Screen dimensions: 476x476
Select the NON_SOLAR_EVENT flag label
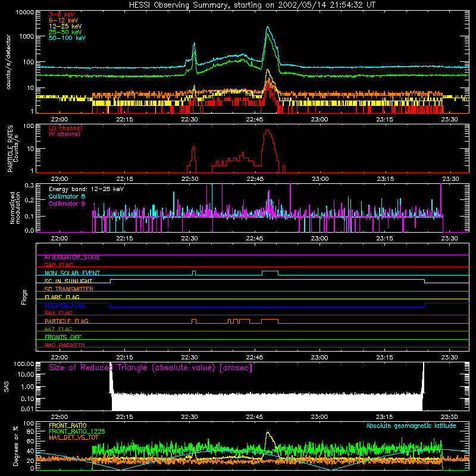click(x=72, y=273)
